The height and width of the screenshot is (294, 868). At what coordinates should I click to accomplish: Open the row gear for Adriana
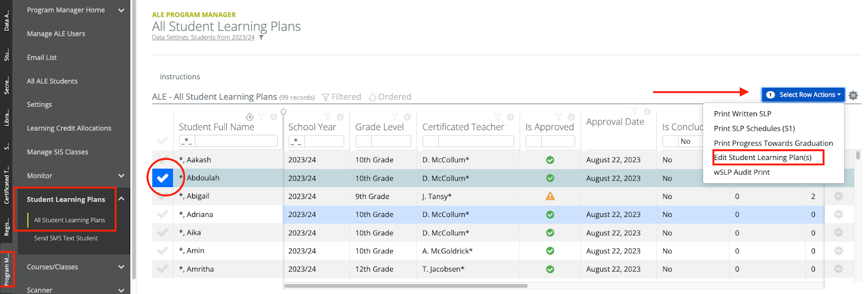[x=838, y=214]
